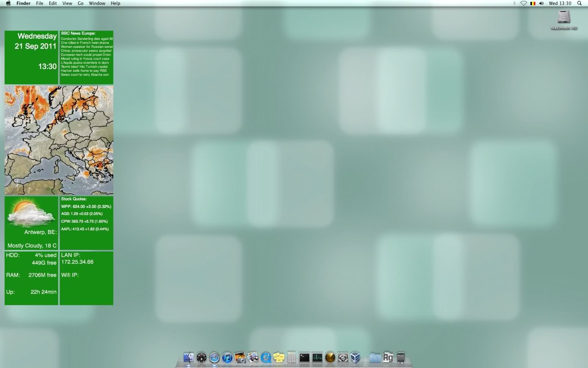
Task: Click the '449G free' disk value
Action: click(x=44, y=263)
